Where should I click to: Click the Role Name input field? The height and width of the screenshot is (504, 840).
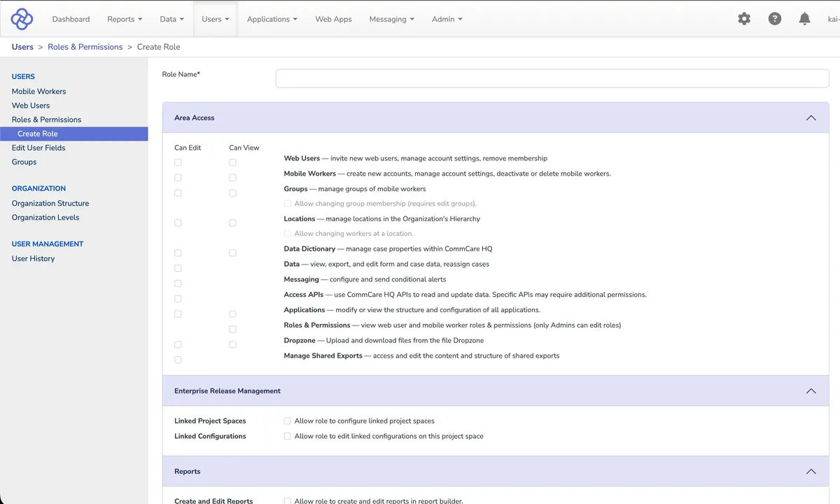point(552,78)
